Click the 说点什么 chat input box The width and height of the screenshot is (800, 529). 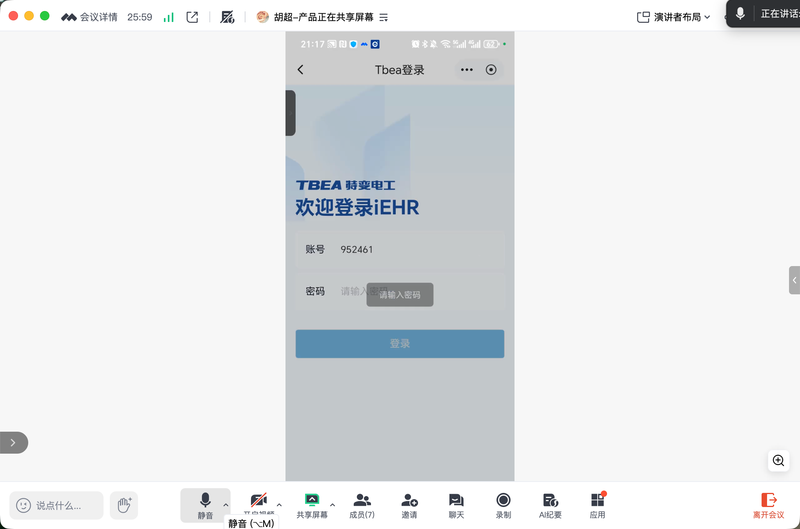(56, 506)
